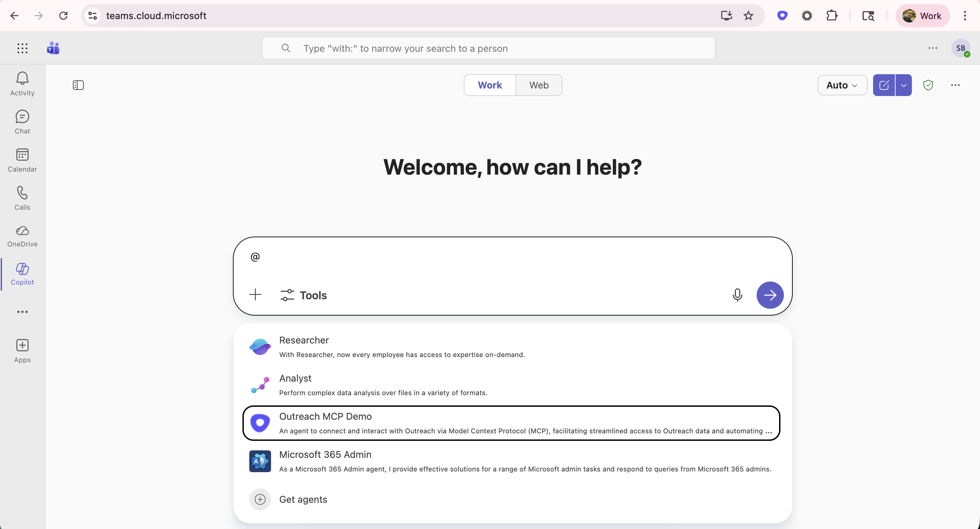Switch to the Web mode toggle

click(x=538, y=85)
